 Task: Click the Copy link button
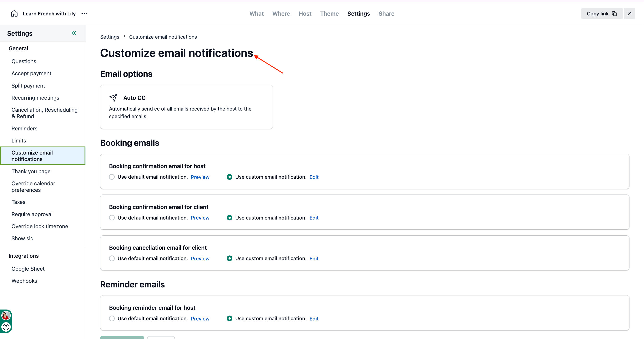602,13
